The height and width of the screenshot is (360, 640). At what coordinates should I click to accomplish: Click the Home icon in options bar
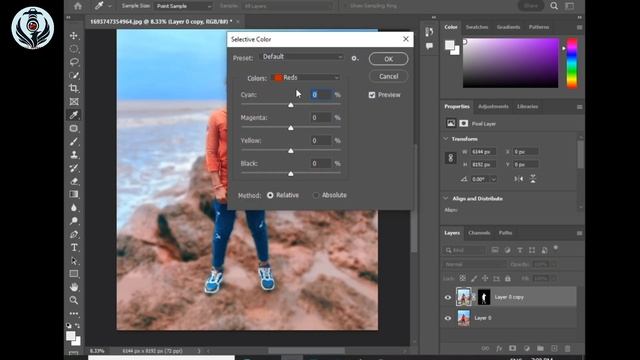tap(78, 6)
